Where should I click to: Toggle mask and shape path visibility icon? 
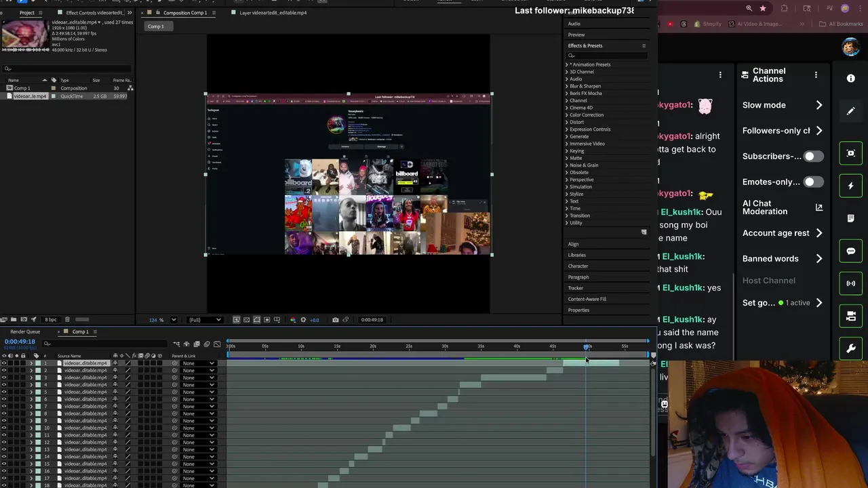click(257, 320)
